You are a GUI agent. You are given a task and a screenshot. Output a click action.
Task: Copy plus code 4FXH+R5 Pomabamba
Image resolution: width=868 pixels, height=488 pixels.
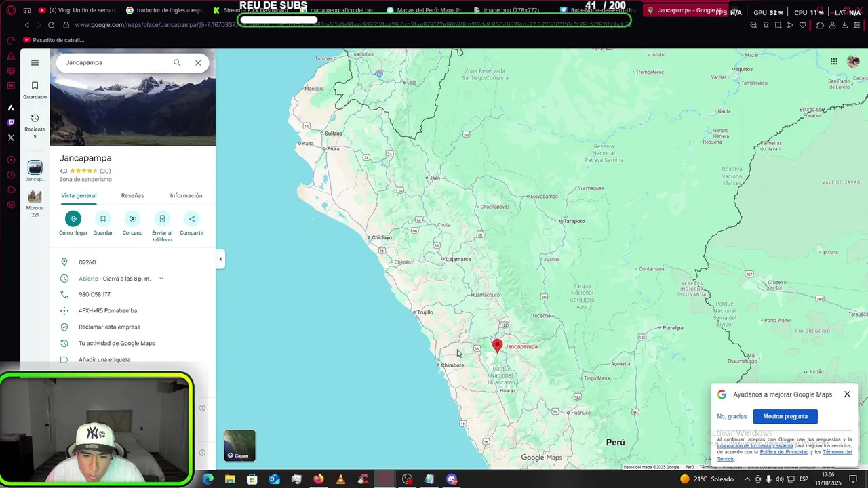point(108,311)
